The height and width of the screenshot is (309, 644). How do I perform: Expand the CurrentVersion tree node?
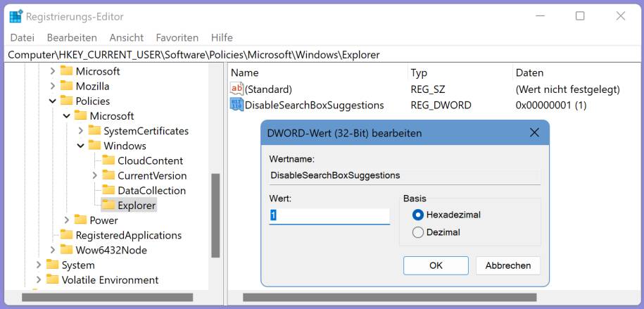pyautogui.click(x=94, y=175)
